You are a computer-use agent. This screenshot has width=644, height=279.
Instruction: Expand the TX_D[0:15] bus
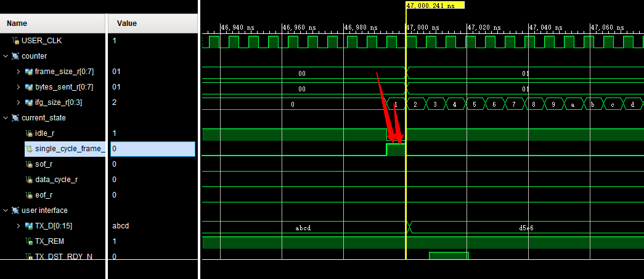coord(18,225)
